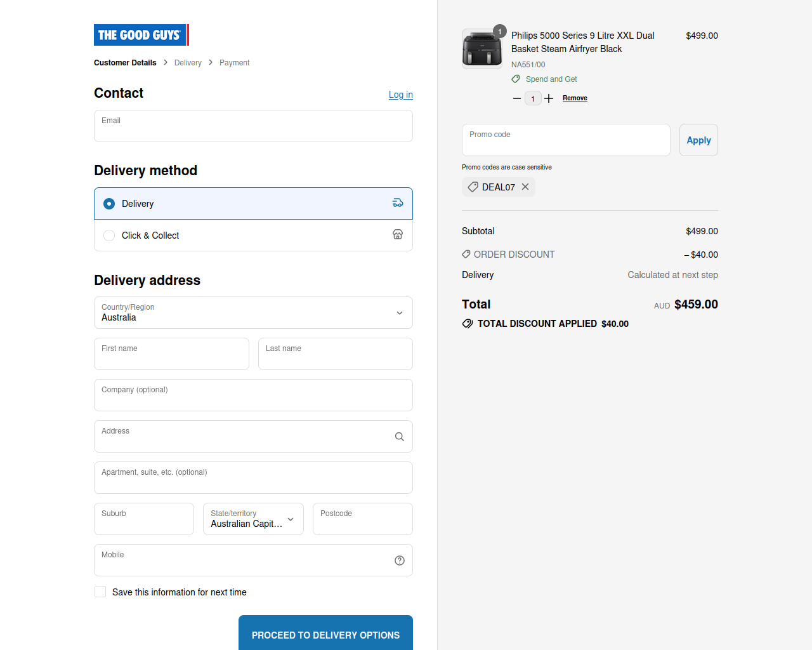Click the address search magnifier icon

(x=400, y=437)
